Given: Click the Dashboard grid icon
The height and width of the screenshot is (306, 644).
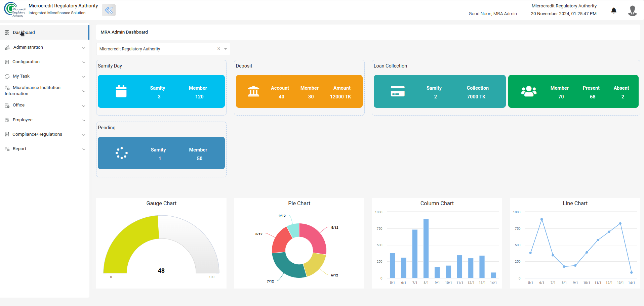Looking at the screenshot, I should (7, 33).
